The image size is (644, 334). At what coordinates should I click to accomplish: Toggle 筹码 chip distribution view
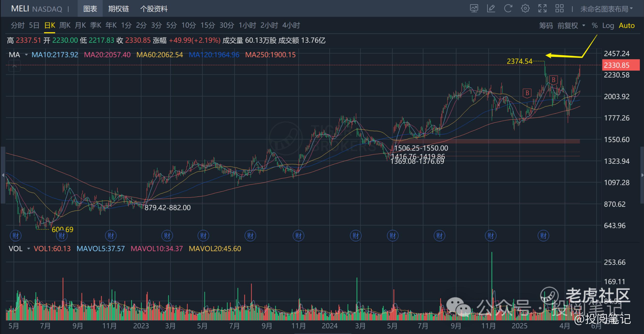tap(546, 26)
